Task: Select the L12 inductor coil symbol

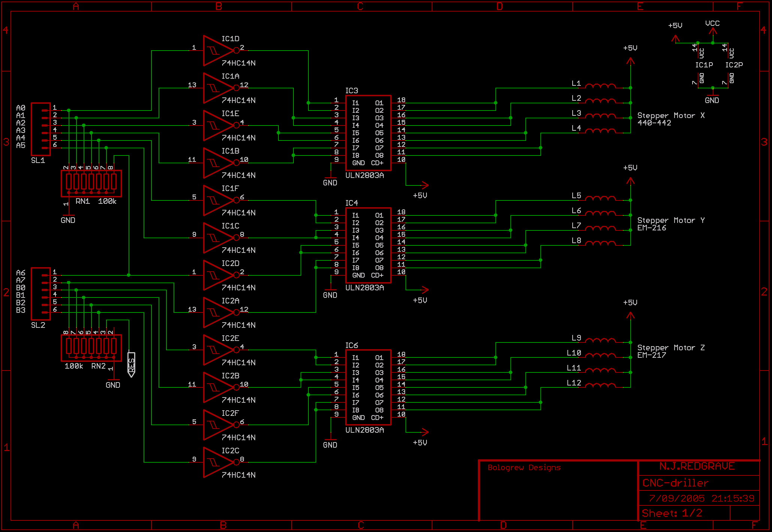Action: (x=600, y=386)
